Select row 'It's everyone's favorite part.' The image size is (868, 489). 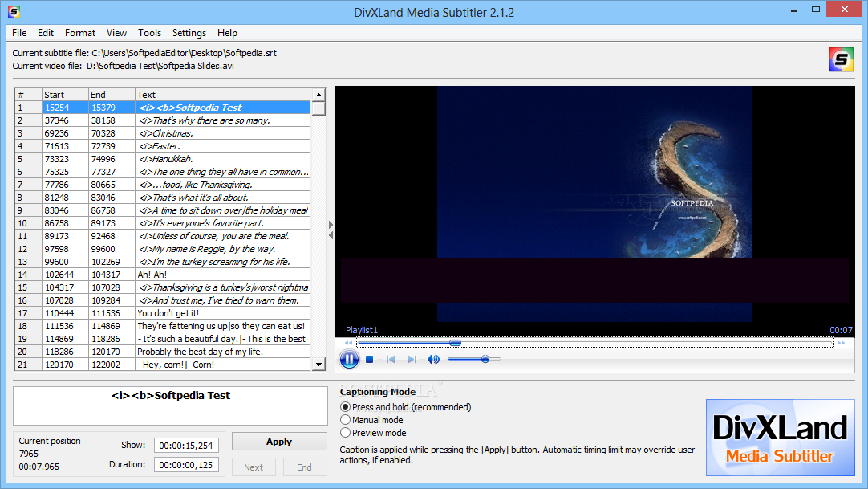click(163, 223)
